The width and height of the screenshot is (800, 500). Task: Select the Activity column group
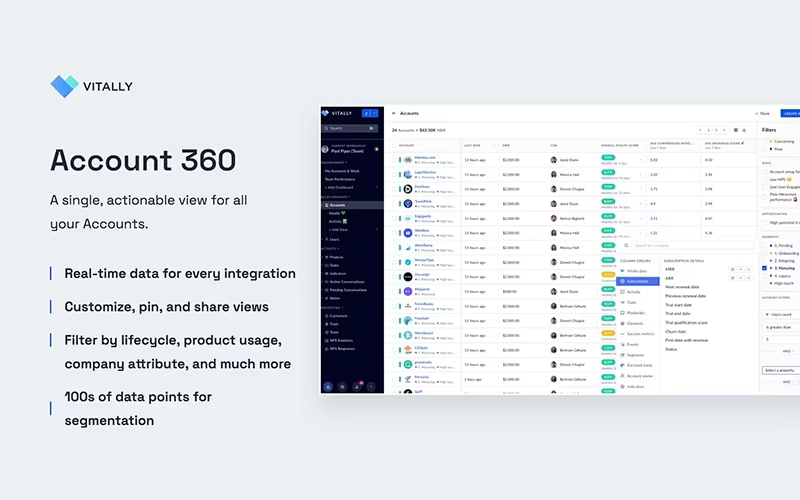pyautogui.click(x=631, y=292)
